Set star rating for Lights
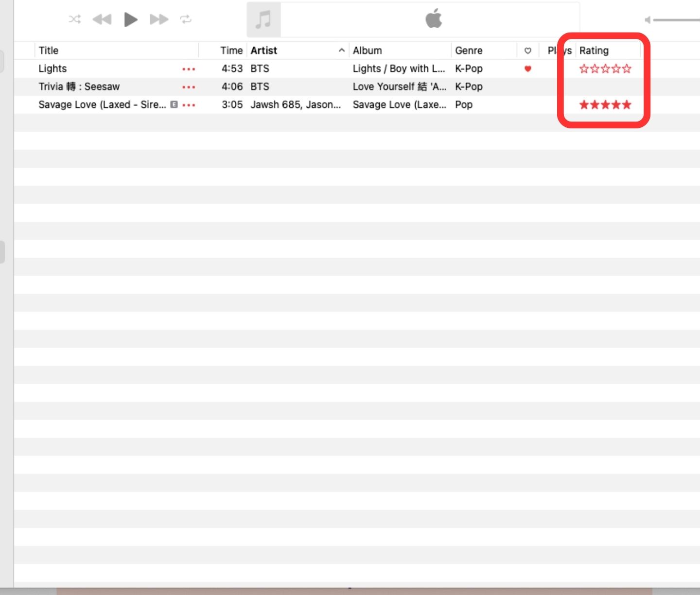The image size is (700, 595). point(605,69)
